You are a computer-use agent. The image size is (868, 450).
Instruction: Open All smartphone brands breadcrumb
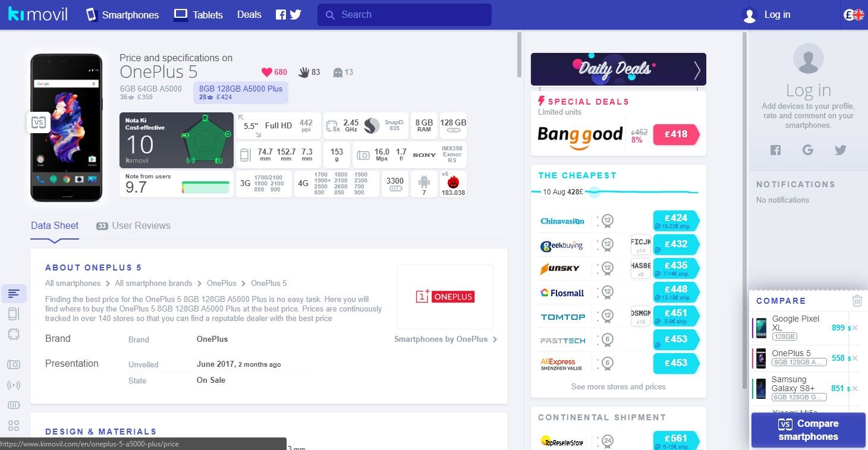point(153,284)
